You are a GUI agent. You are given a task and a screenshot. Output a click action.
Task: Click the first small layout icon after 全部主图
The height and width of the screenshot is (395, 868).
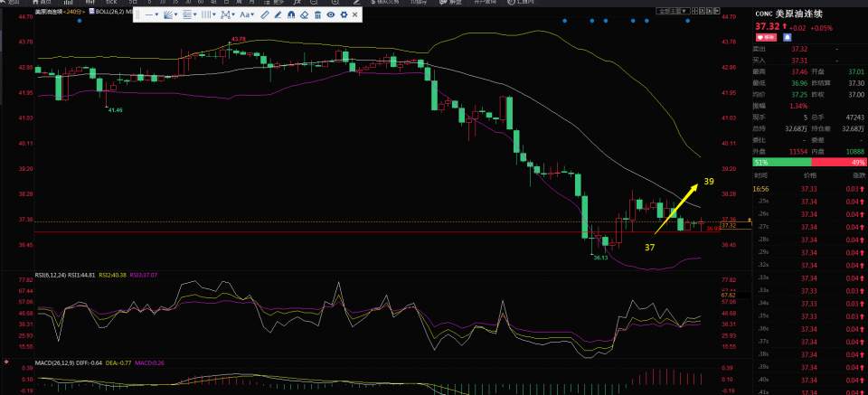click(x=694, y=11)
